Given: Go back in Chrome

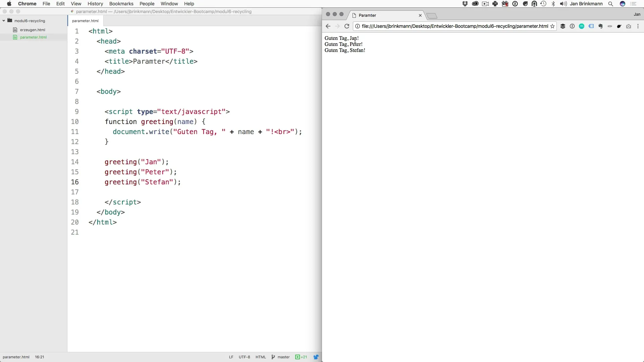Looking at the screenshot, I should [328, 26].
